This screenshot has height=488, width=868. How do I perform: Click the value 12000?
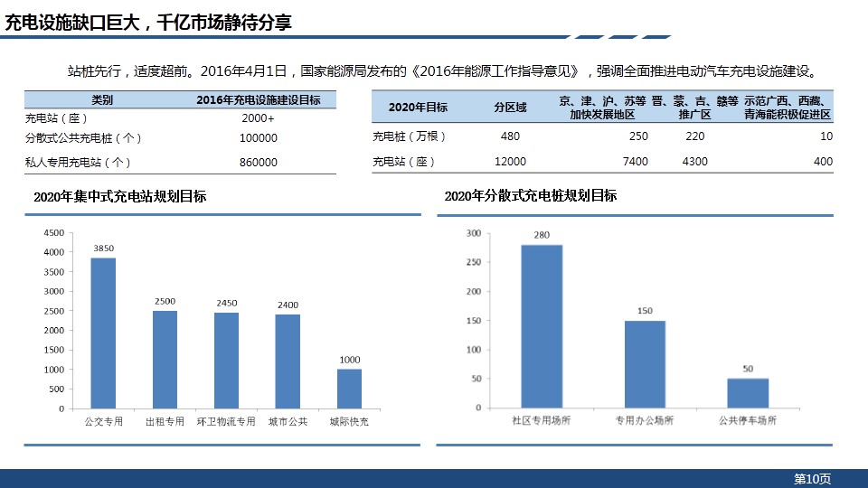point(510,162)
